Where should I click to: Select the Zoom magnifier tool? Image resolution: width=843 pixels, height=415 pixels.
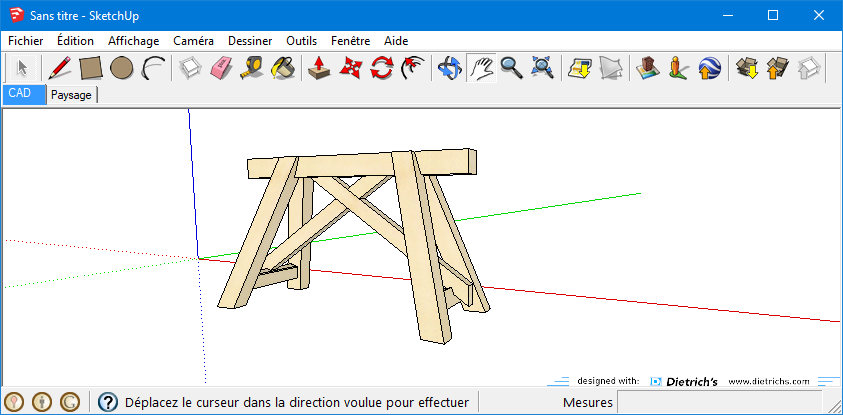[x=511, y=68]
